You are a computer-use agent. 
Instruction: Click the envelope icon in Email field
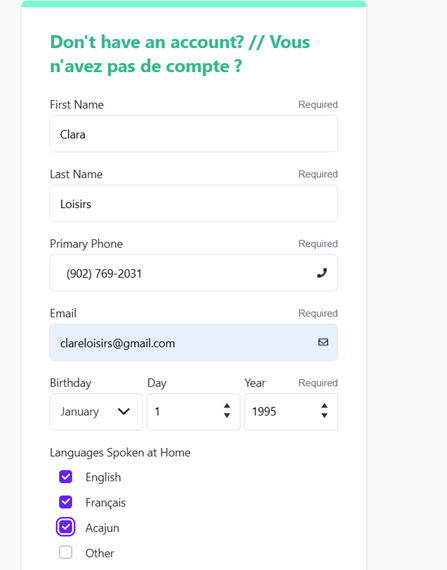coord(323,342)
